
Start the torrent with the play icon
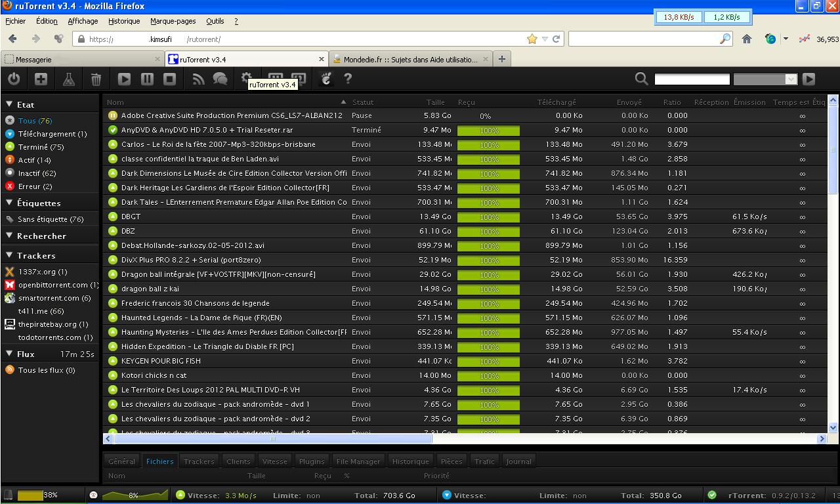point(124,79)
